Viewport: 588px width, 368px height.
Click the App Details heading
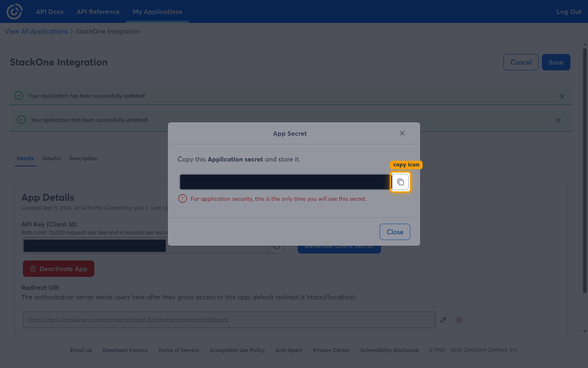[x=48, y=197]
